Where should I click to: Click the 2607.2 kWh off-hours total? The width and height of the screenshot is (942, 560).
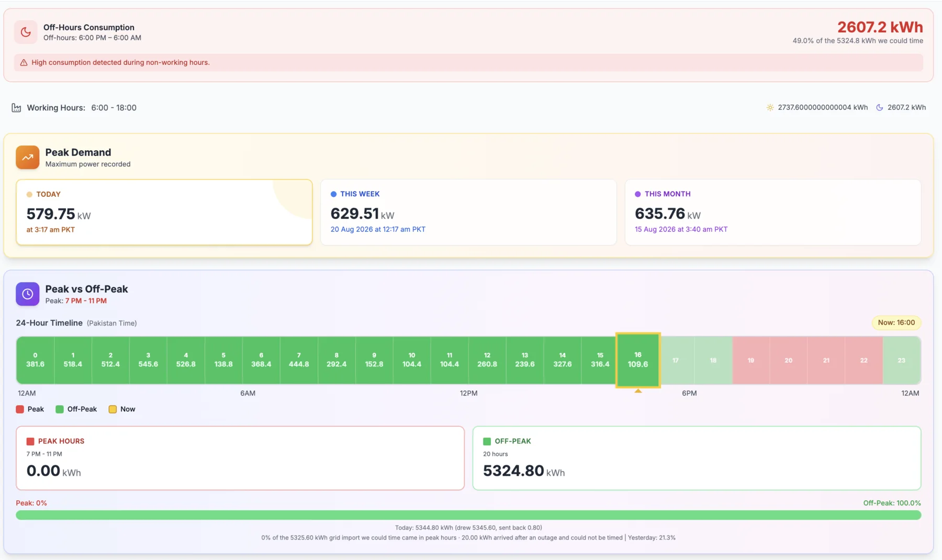click(x=880, y=27)
